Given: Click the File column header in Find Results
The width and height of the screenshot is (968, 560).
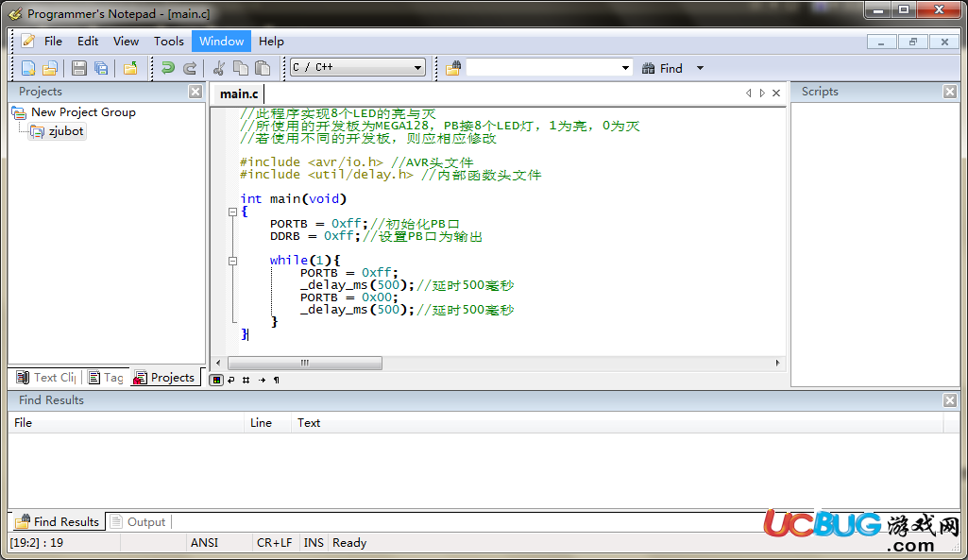Looking at the screenshot, I should (x=126, y=423).
